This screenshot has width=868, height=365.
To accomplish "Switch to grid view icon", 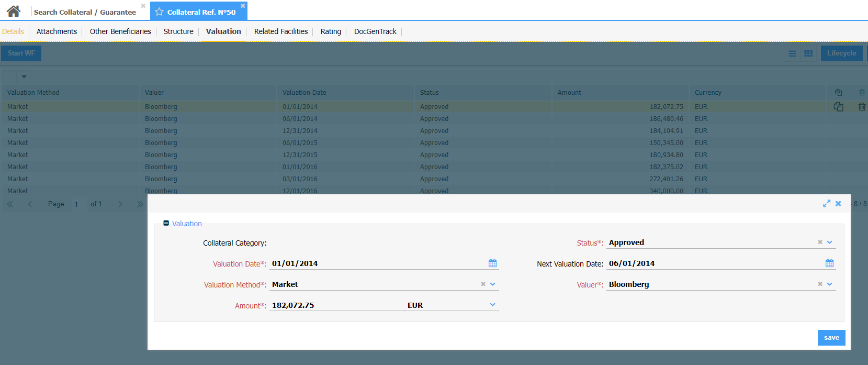I will [x=808, y=53].
